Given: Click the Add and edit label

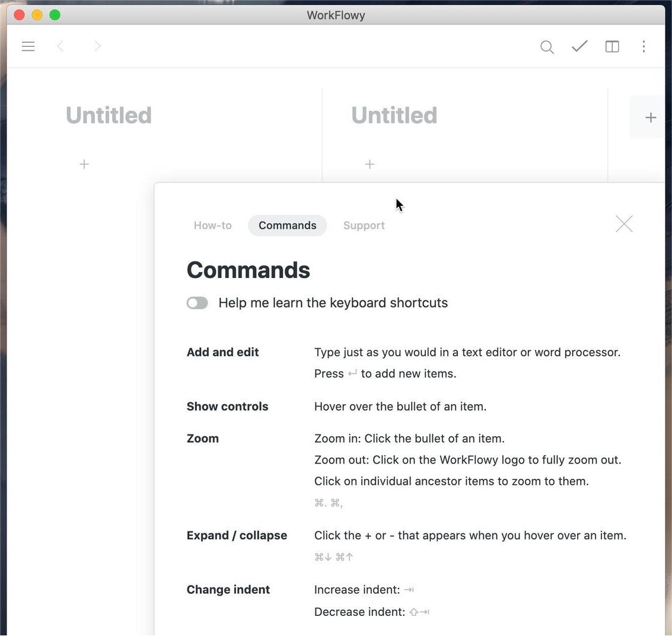Looking at the screenshot, I should (x=223, y=352).
